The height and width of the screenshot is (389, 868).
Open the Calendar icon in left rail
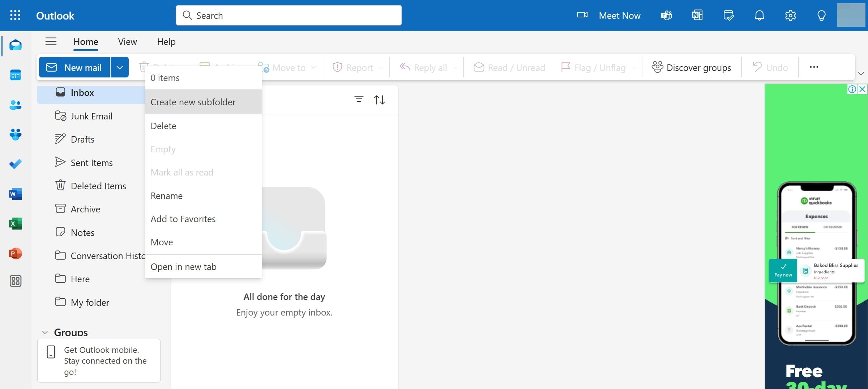(x=15, y=75)
